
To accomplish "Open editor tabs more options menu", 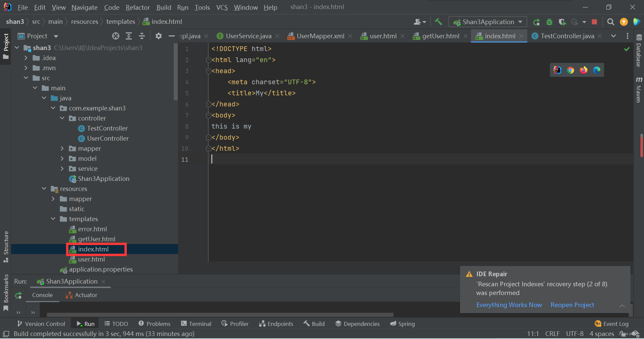I will tap(628, 36).
